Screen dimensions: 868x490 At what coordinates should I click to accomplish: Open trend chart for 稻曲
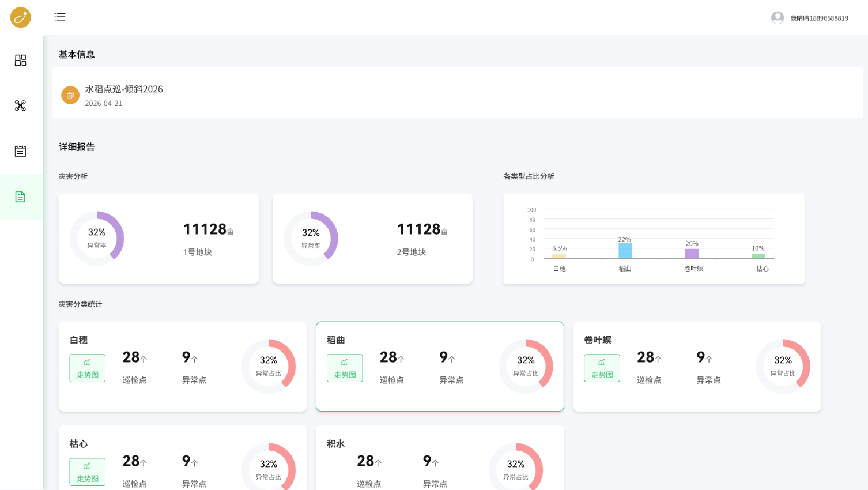pyautogui.click(x=345, y=368)
